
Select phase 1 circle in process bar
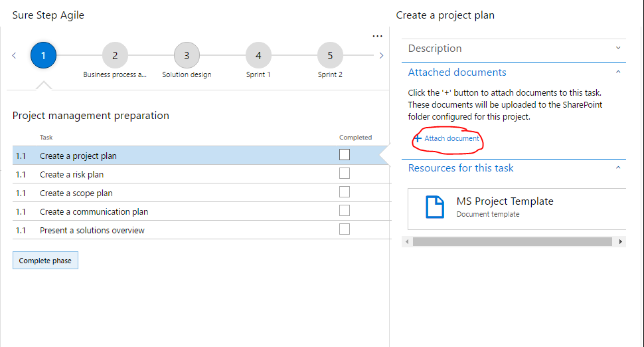[x=43, y=56]
